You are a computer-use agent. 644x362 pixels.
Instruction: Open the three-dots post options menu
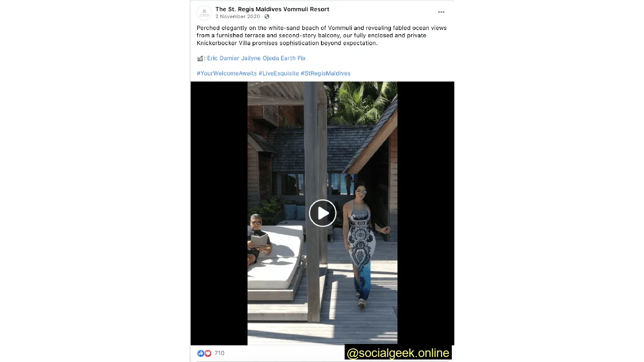click(x=441, y=12)
